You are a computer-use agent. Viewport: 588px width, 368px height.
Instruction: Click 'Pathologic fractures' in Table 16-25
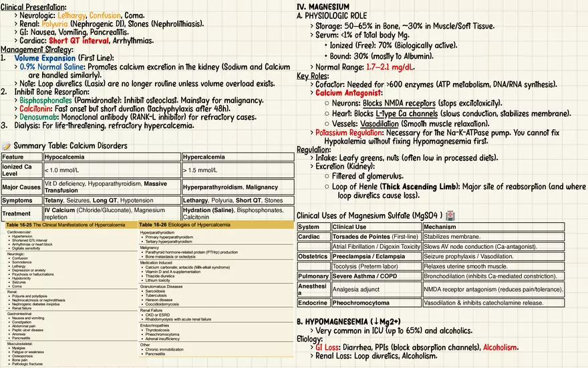click(27, 364)
